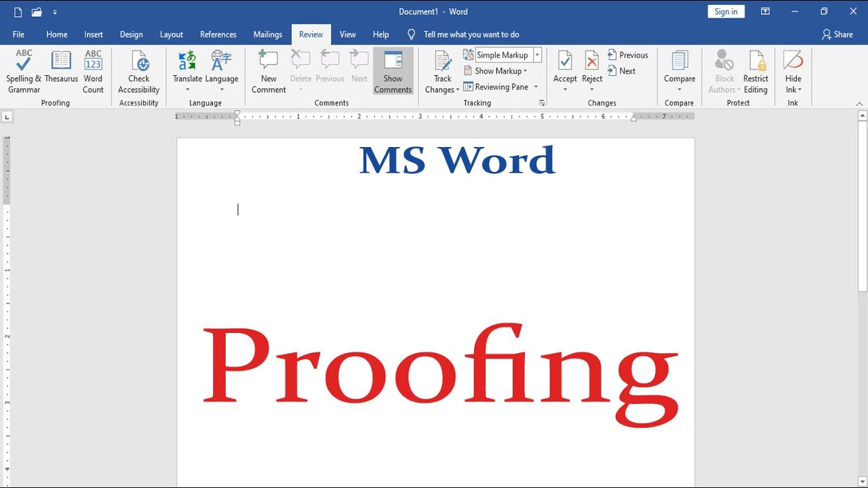This screenshot has width=868, height=488.
Task: Jump to Previous tracked change
Action: pyautogui.click(x=628, y=55)
